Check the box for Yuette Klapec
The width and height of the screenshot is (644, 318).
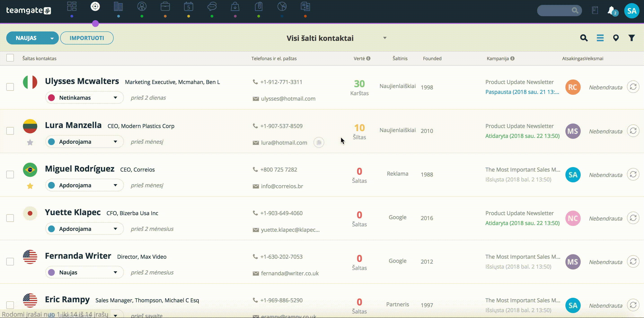[10, 218]
